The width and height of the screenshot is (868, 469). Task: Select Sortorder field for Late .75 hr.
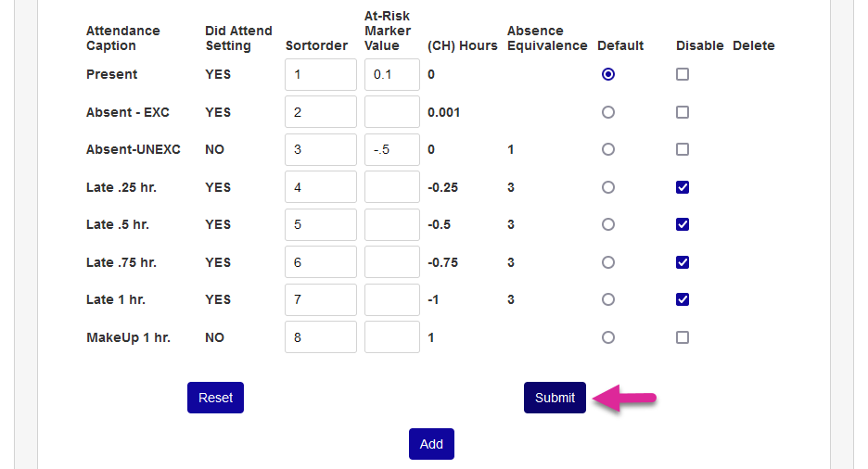[x=320, y=262]
